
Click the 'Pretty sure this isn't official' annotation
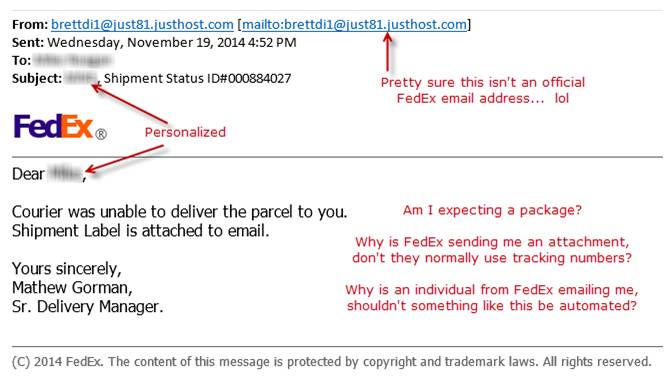pyautogui.click(x=483, y=90)
